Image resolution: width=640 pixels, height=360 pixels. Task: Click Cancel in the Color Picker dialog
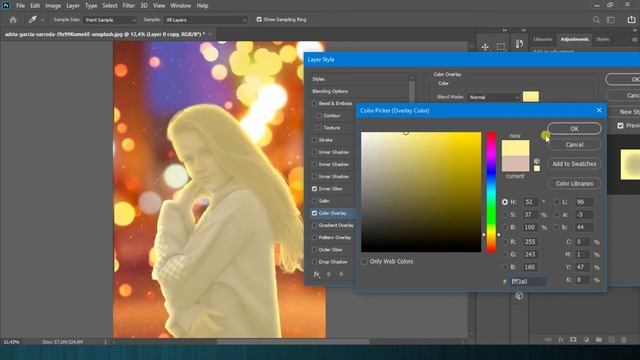pyautogui.click(x=574, y=144)
